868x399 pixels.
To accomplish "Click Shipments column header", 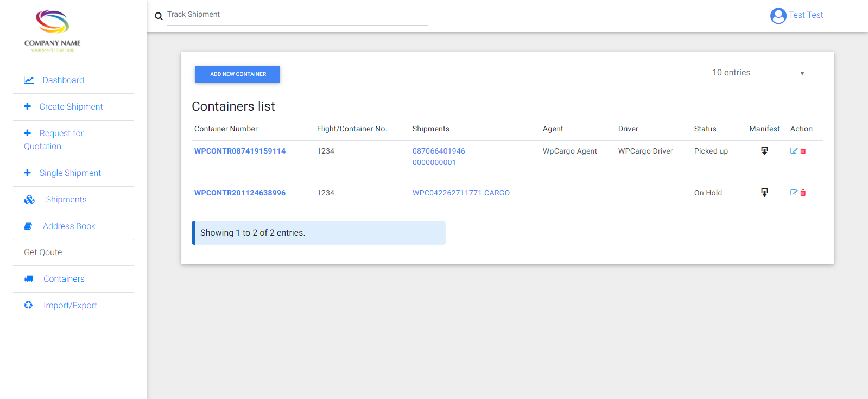I will coord(431,129).
